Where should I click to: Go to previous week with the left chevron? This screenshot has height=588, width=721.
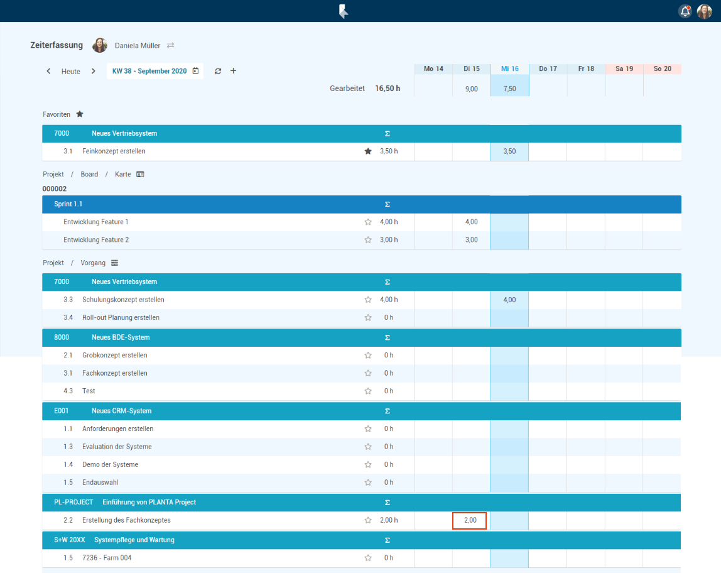click(x=49, y=71)
